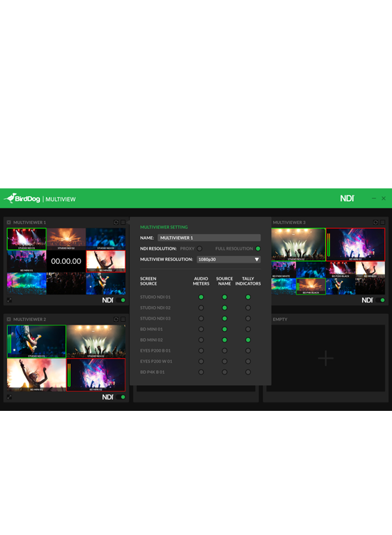Expand Multiviewer 2 to fullscreen
This screenshot has width=392, height=535.
(9, 397)
